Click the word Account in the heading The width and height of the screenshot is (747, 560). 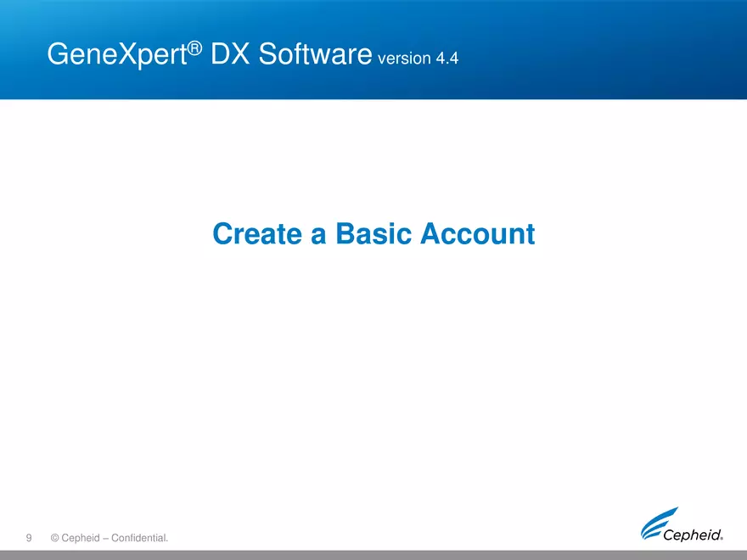tap(477, 233)
